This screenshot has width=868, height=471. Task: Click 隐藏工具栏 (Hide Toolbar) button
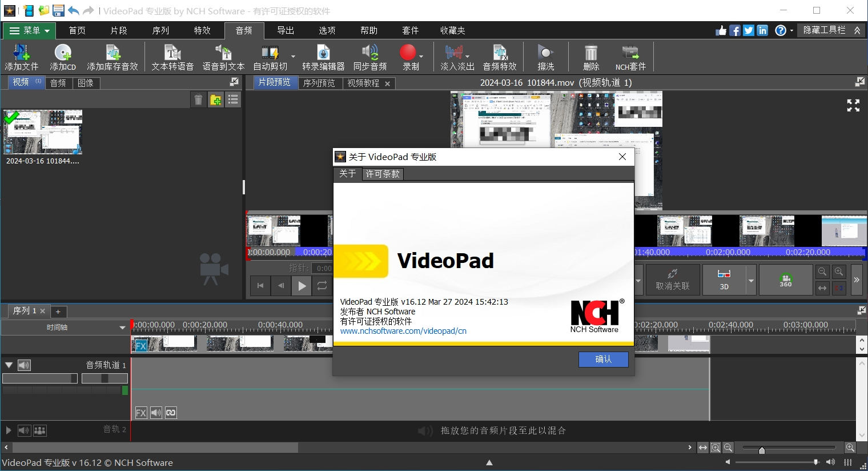[x=832, y=30]
